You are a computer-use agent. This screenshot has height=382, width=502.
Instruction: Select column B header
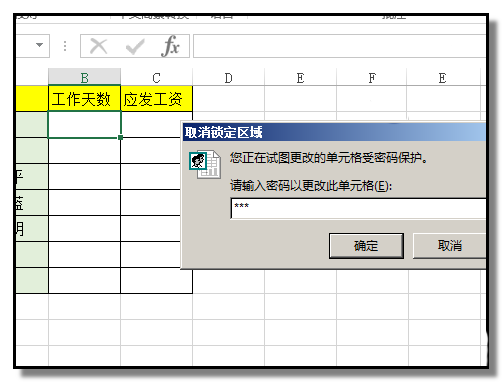click(x=84, y=77)
